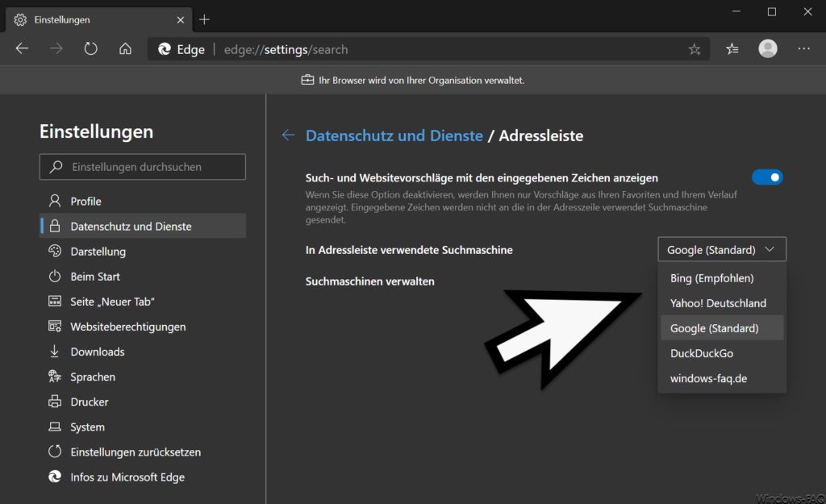Open the user profile avatar
The image size is (826, 504).
tap(768, 48)
